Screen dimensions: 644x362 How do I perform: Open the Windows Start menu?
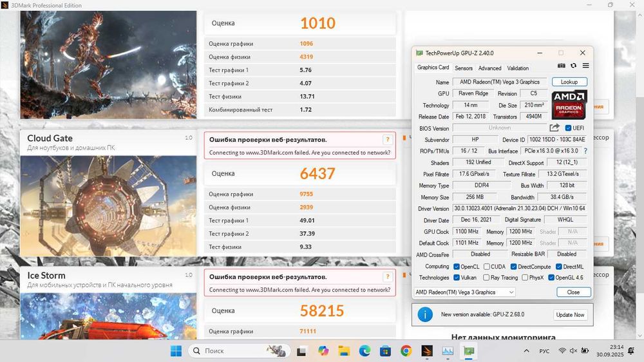coord(176,351)
